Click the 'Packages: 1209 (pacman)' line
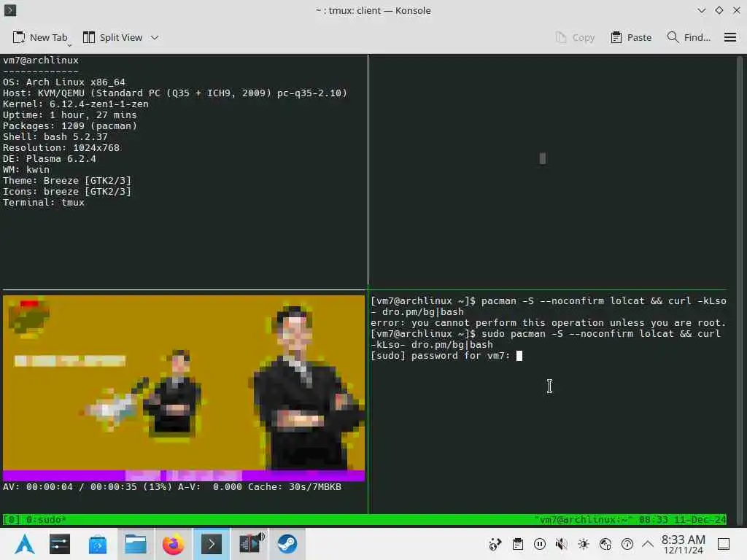Viewport: 747px width, 560px height. (x=70, y=125)
